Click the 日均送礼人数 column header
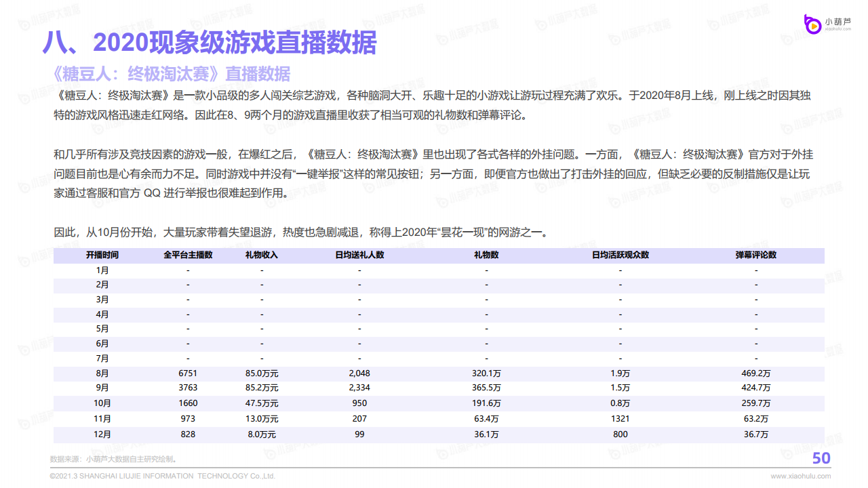Image resolution: width=868 pixels, height=488 pixels. 359,256
